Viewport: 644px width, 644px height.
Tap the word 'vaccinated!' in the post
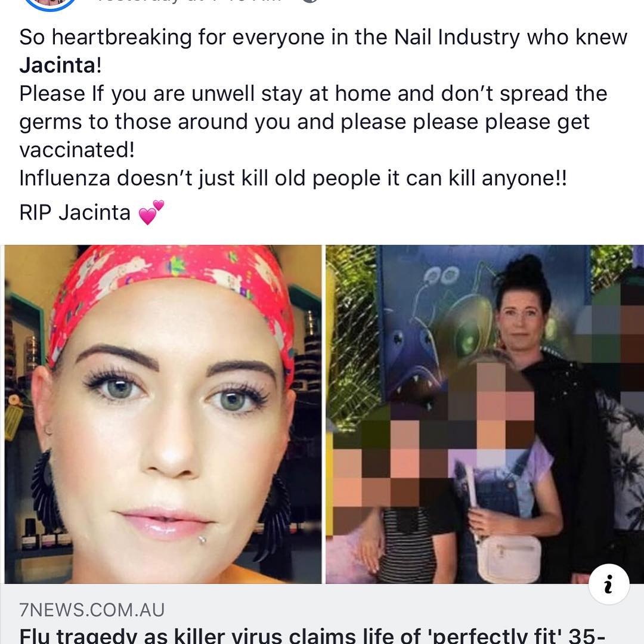tap(77, 150)
